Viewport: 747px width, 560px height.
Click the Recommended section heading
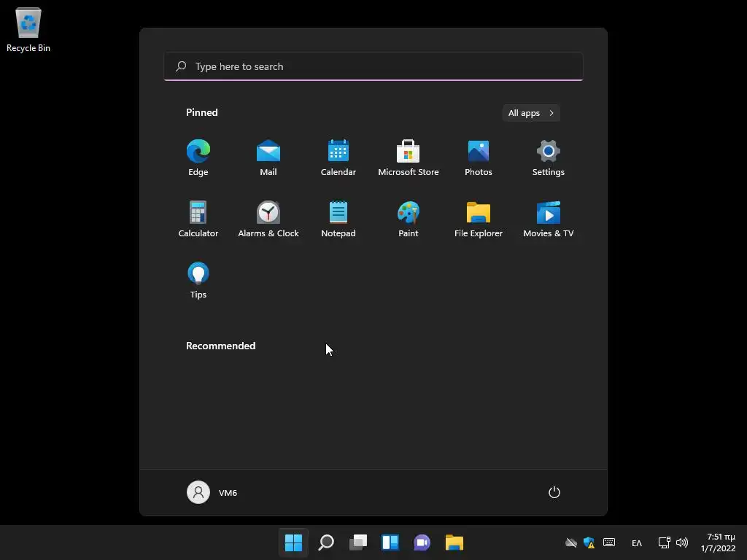(x=220, y=346)
